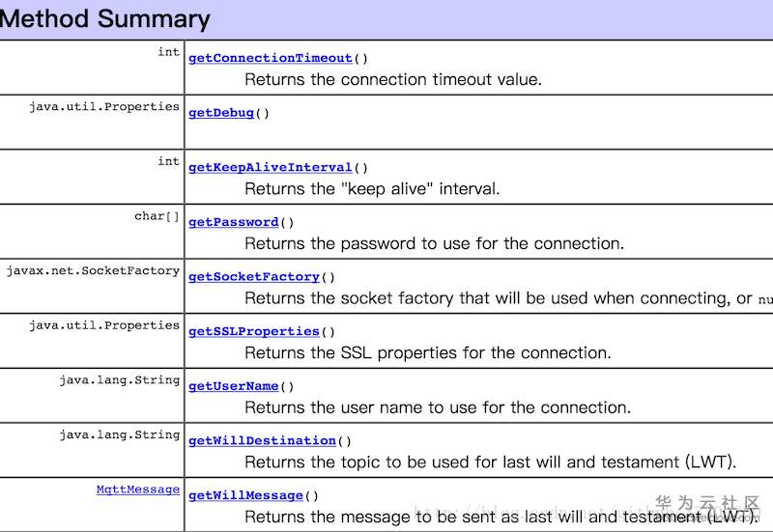Open the getKeepAliveInterval method link
The width and height of the screenshot is (773, 532).
point(270,167)
